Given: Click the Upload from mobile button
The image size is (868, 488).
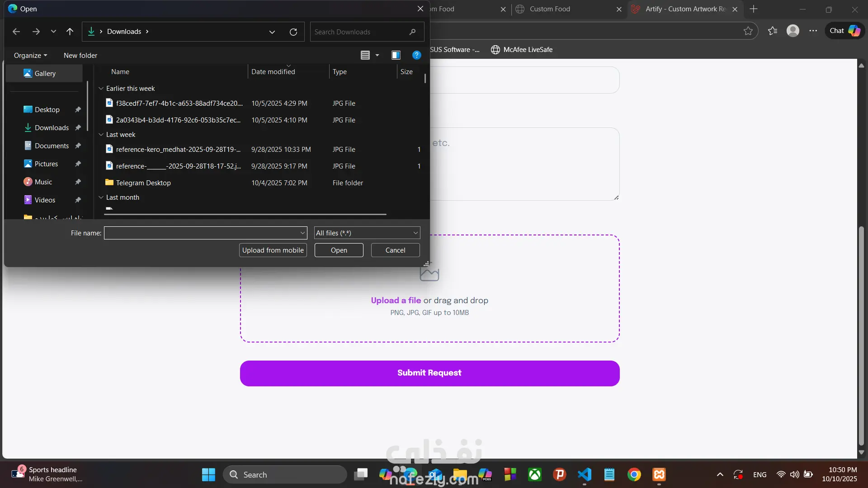Looking at the screenshot, I should coord(273,250).
